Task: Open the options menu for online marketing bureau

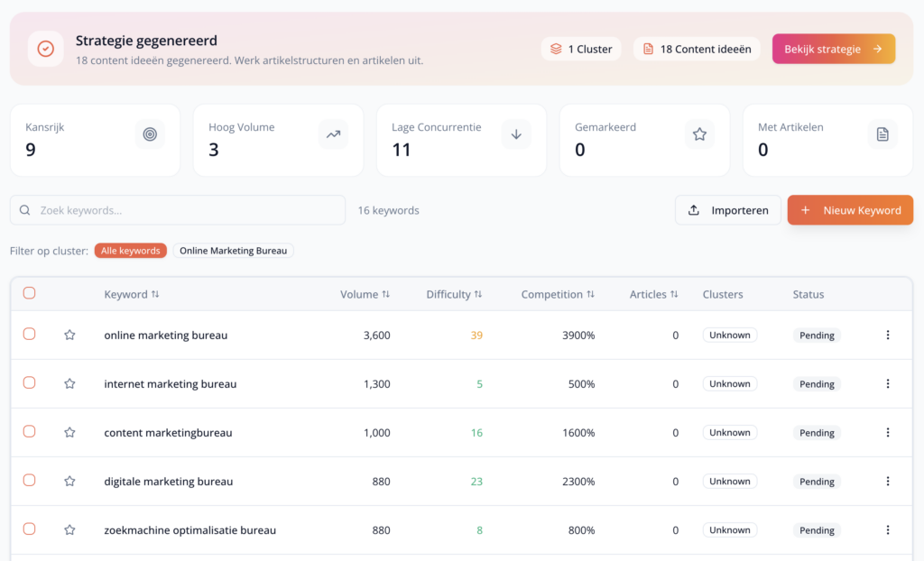Action: pyautogui.click(x=887, y=335)
